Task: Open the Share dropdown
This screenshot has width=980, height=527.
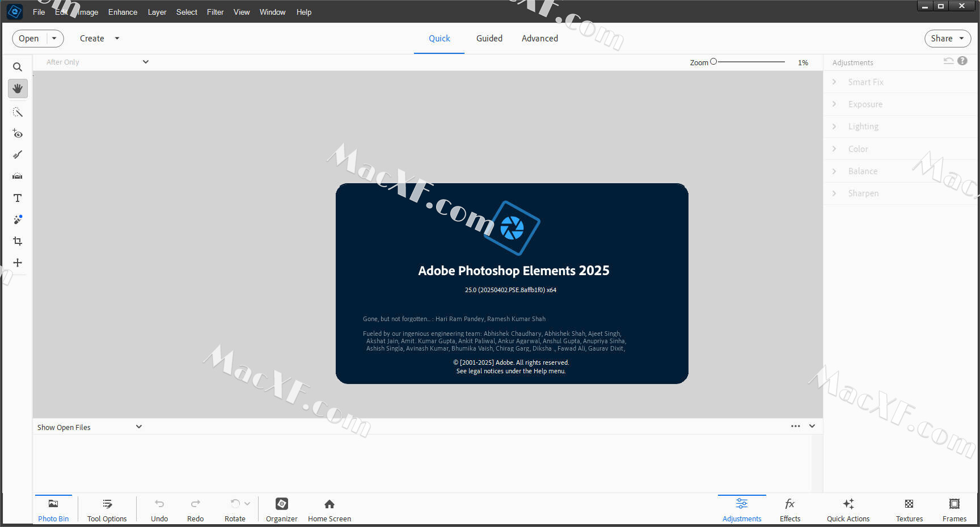Action: 948,39
